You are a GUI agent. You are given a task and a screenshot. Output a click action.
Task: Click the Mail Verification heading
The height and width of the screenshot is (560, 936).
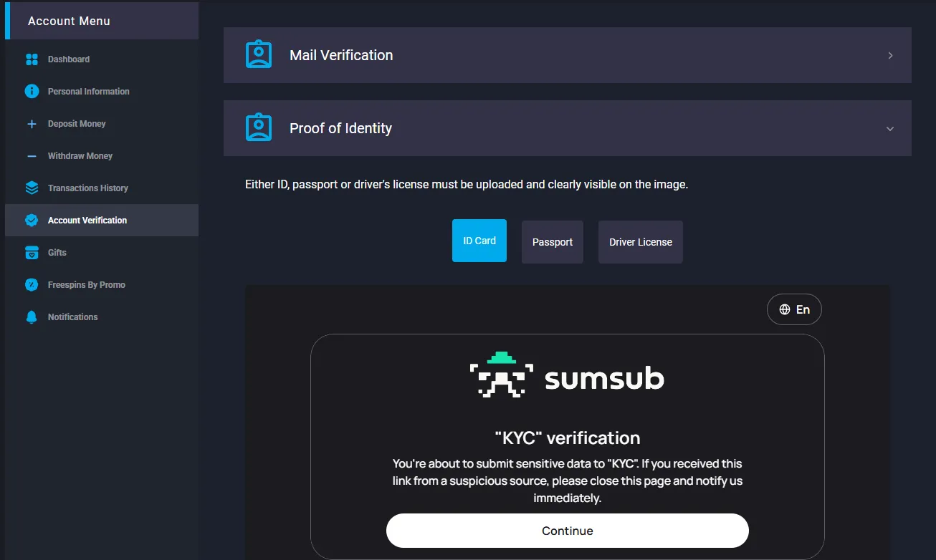click(341, 55)
